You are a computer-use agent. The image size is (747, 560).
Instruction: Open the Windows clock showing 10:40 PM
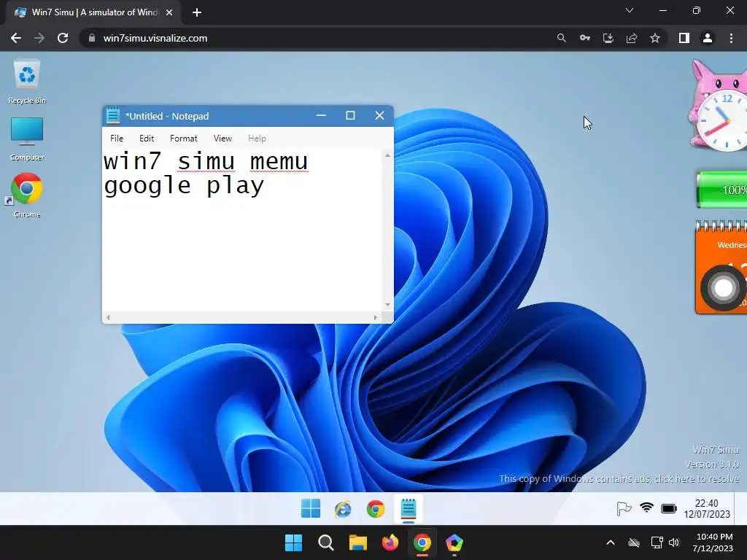point(714,542)
